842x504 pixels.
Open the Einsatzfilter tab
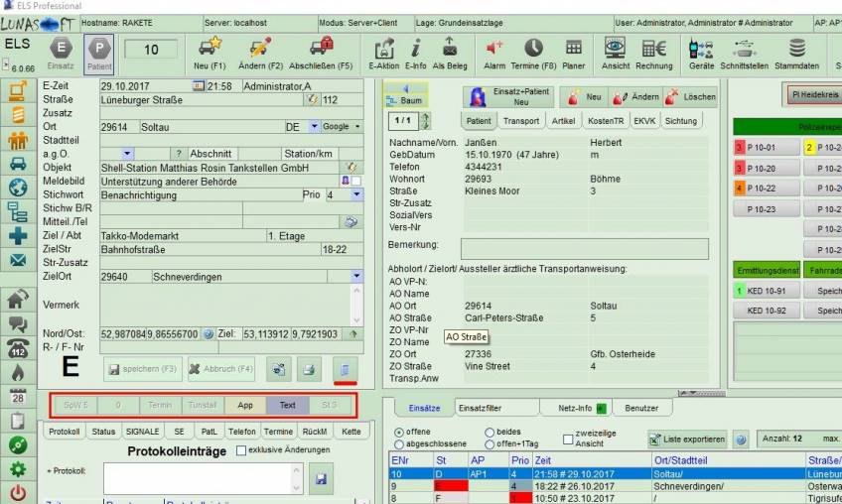pos(480,408)
